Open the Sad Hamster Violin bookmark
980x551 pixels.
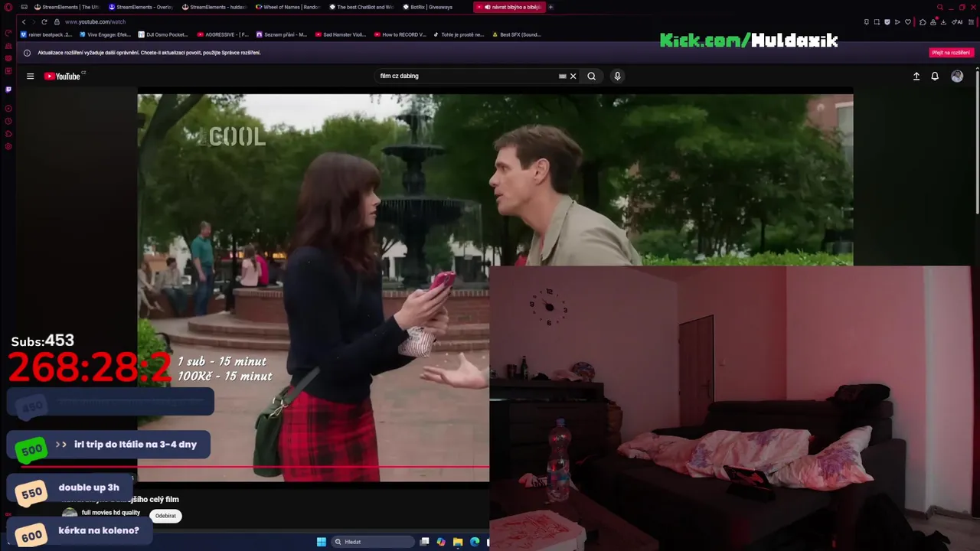(x=341, y=34)
